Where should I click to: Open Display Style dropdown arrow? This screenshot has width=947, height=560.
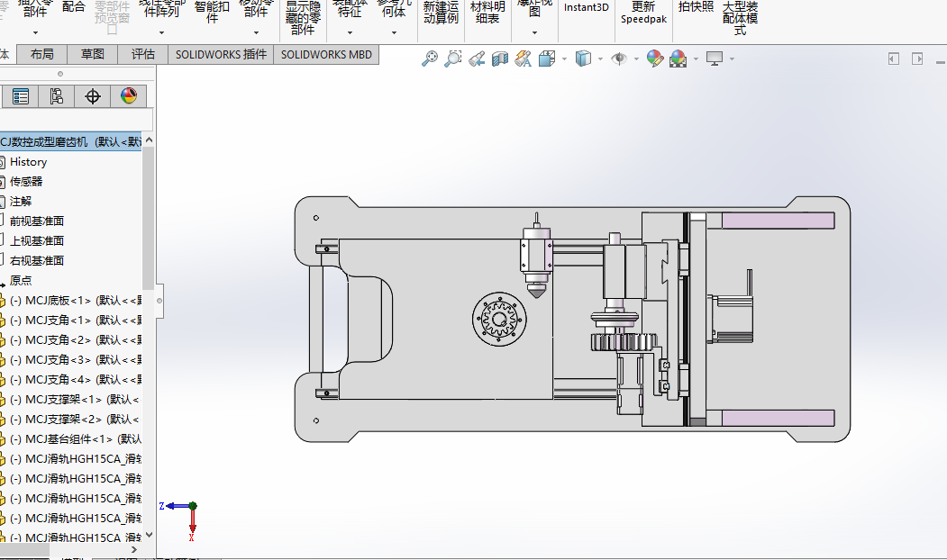point(600,59)
